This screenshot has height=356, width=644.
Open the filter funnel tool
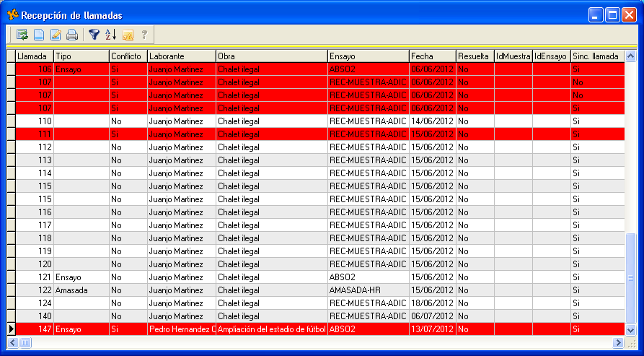(x=94, y=34)
